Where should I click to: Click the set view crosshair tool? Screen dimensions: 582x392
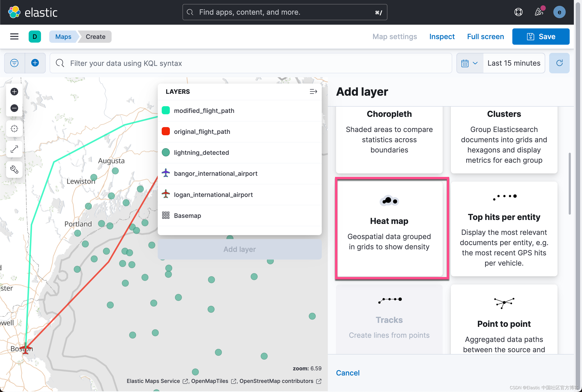14,128
